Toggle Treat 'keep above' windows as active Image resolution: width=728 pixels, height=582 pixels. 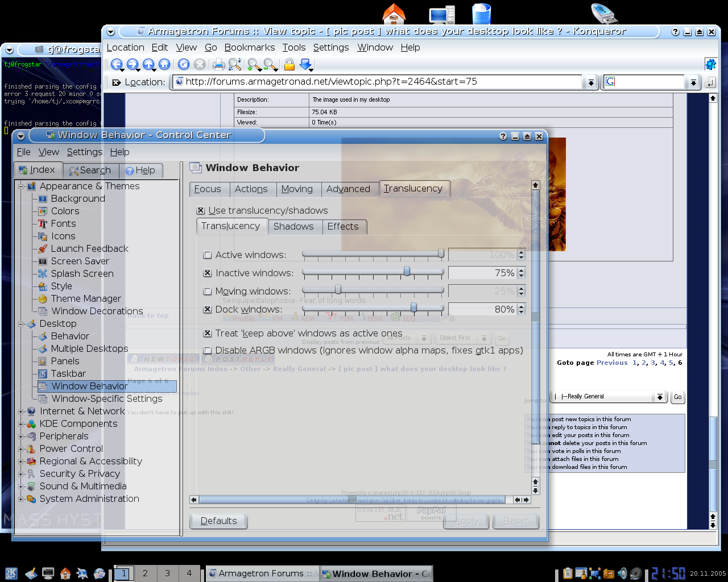(208, 334)
